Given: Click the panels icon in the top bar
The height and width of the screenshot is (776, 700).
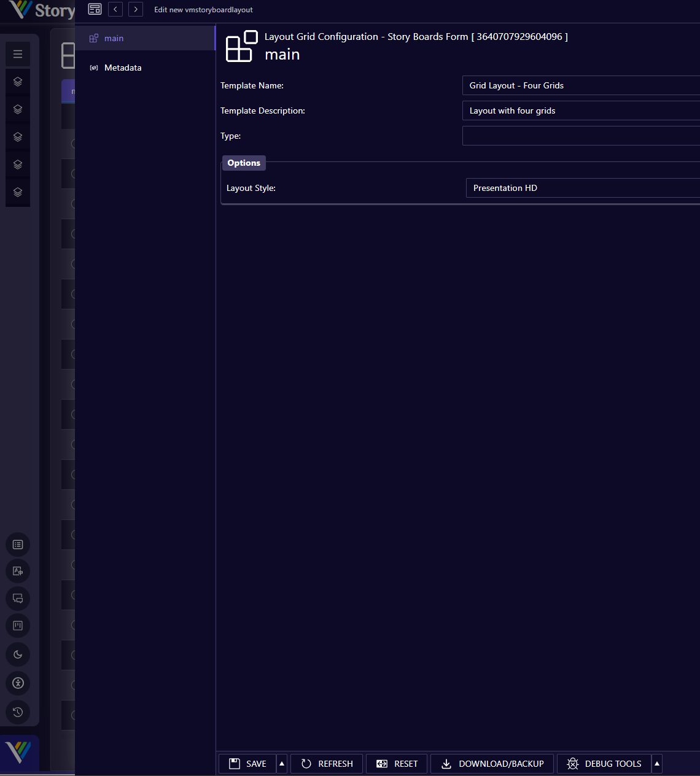Looking at the screenshot, I should [95, 9].
